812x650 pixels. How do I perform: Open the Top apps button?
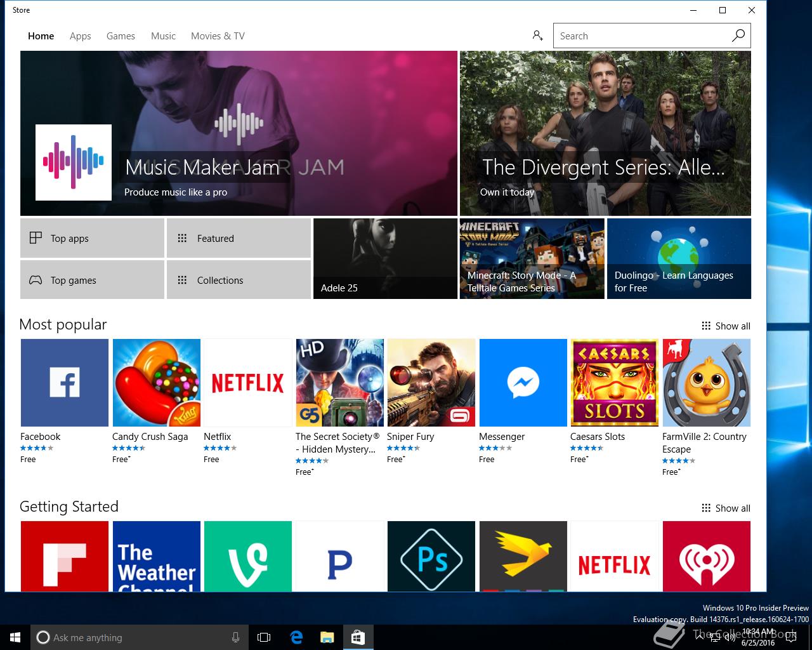point(92,238)
